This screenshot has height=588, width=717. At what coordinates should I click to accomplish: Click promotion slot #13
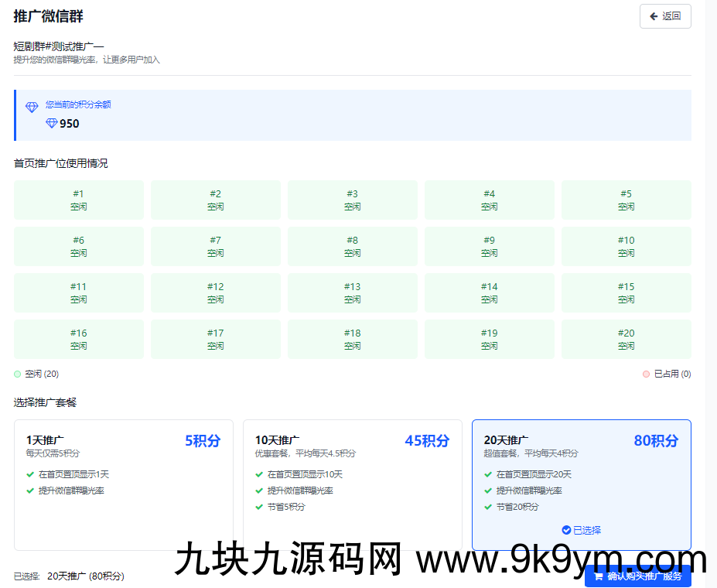pyautogui.click(x=353, y=293)
